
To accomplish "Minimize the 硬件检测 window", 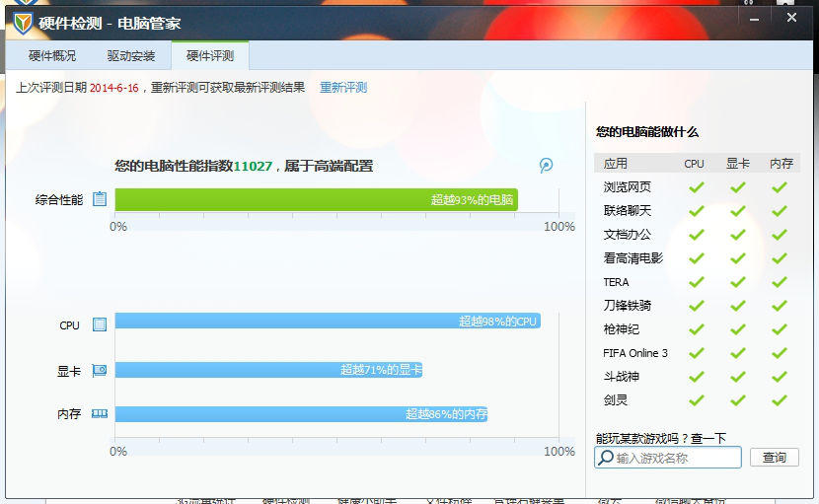I will [x=754, y=20].
